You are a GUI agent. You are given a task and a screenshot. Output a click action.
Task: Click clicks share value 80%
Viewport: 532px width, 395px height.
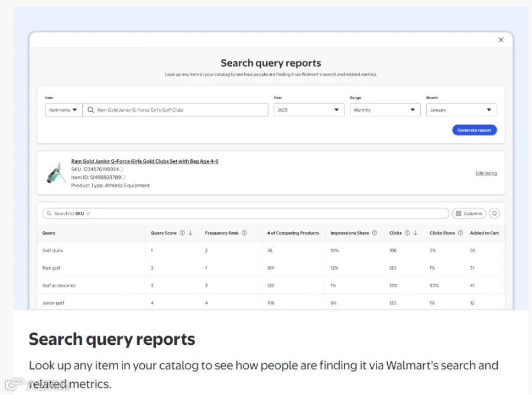[x=434, y=286]
